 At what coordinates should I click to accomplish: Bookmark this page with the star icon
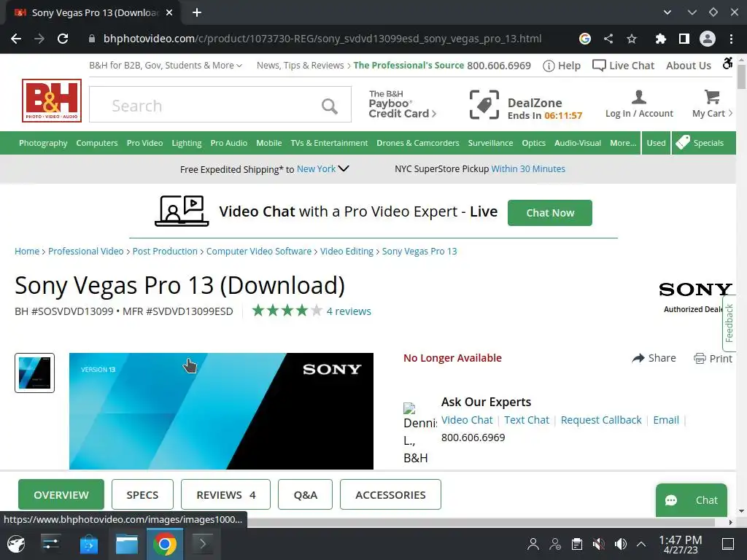click(632, 39)
